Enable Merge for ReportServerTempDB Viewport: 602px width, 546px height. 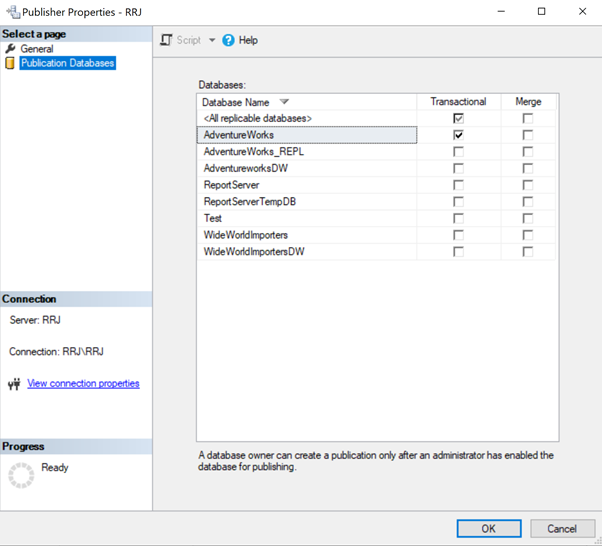tap(528, 202)
